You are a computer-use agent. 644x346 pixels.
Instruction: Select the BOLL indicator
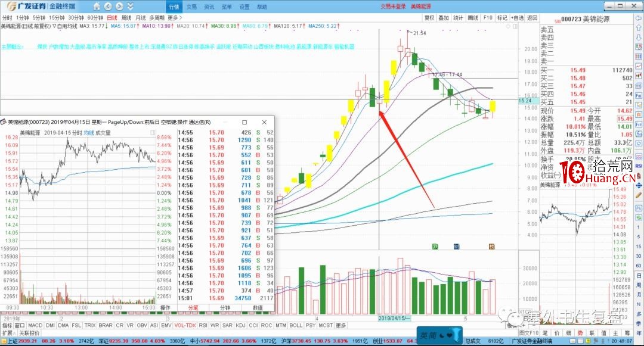tap(296, 326)
